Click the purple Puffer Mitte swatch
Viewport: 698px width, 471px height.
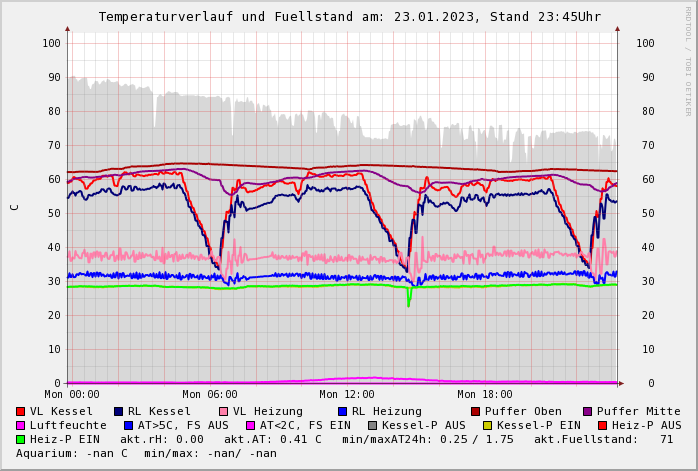click(588, 411)
